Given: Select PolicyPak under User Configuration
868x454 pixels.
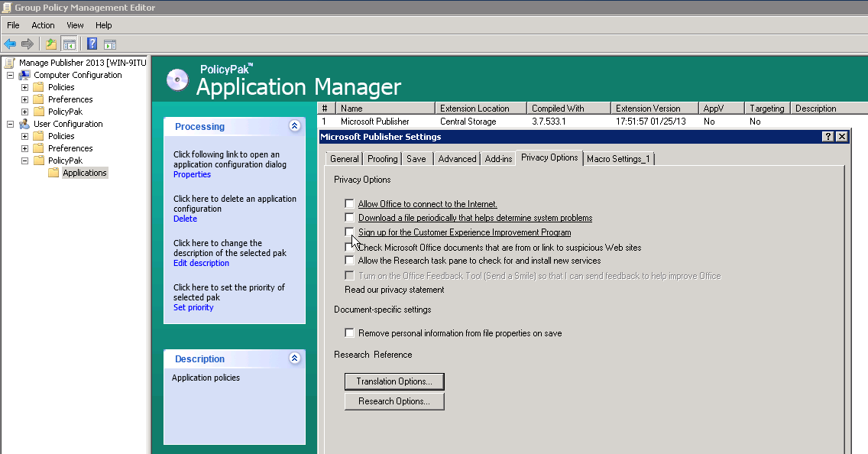Looking at the screenshot, I should click(65, 161).
